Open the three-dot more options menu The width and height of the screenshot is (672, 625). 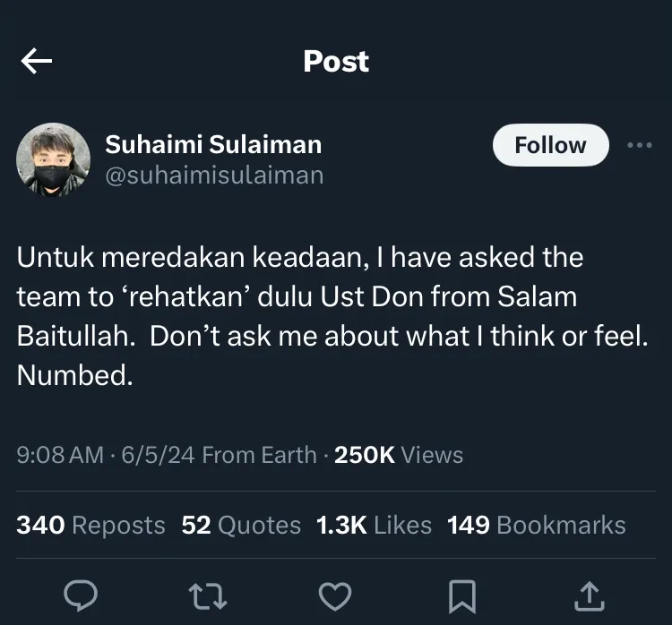(640, 145)
